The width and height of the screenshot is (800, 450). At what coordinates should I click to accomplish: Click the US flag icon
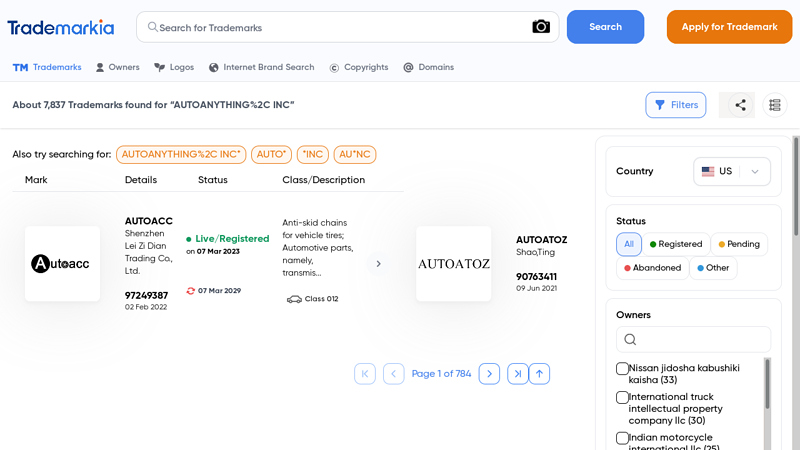click(708, 171)
